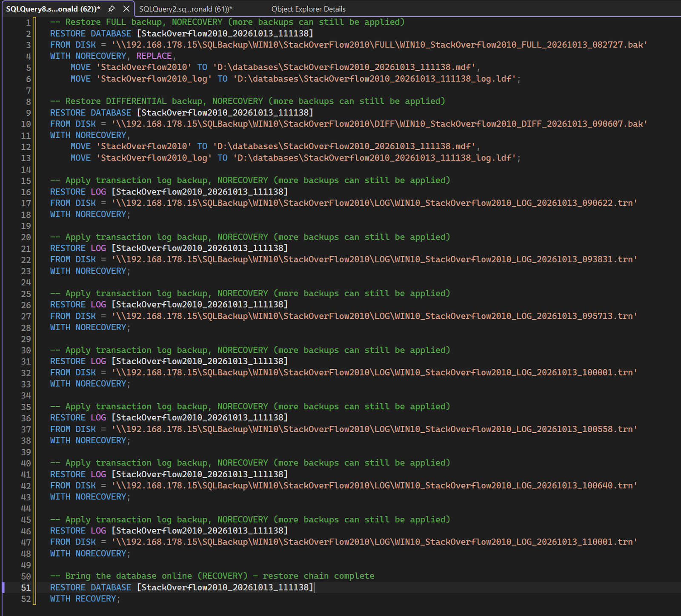Pin the SQLQuery8 tab
The width and height of the screenshot is (681, 616).
pos(111,9)
